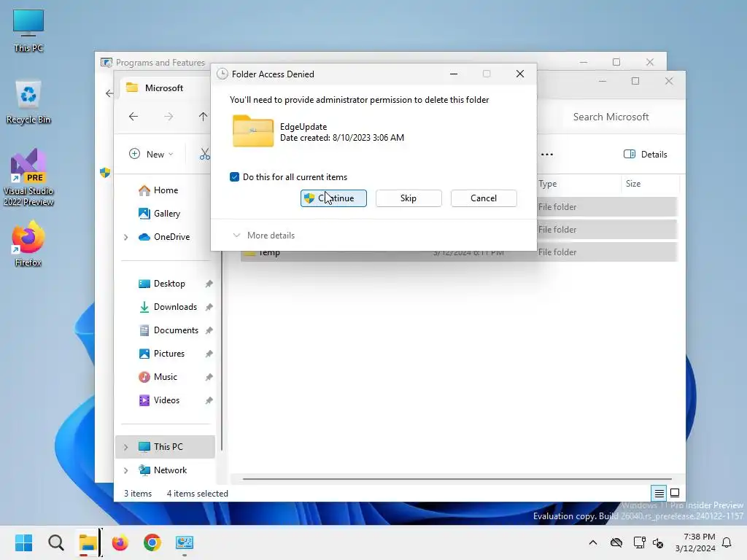Click the pin icon next to Videos
The image size is (747, 560).
(x=209, y=400)
